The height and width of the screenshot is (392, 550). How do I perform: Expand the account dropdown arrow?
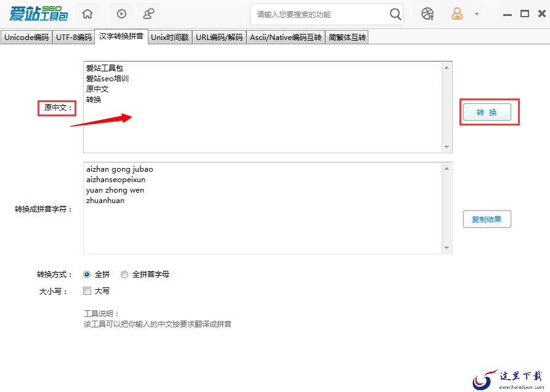(x=477, y=14)
